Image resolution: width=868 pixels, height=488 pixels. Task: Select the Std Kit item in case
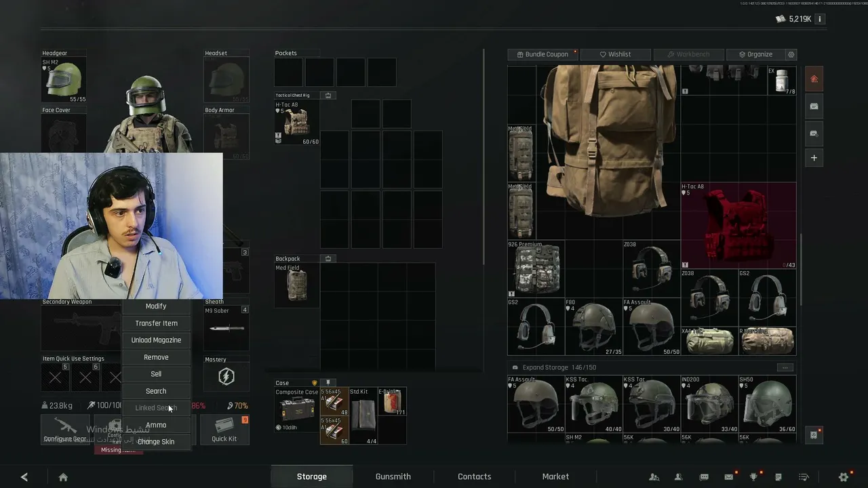click(363, 416)
